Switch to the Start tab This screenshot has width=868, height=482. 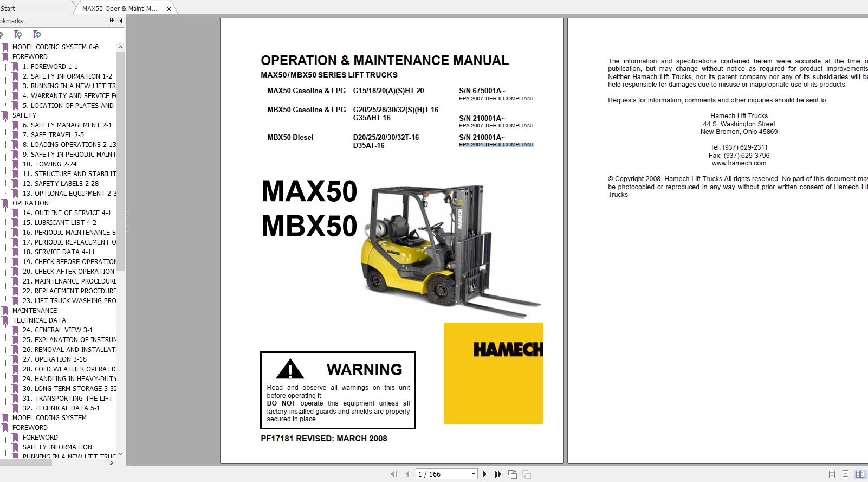coord(8,8)
